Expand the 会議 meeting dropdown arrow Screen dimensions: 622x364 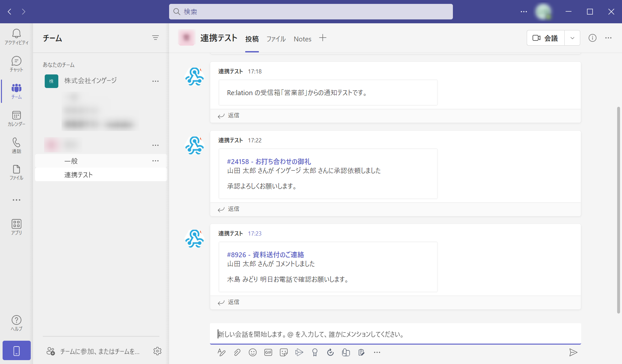pos(572,38)
